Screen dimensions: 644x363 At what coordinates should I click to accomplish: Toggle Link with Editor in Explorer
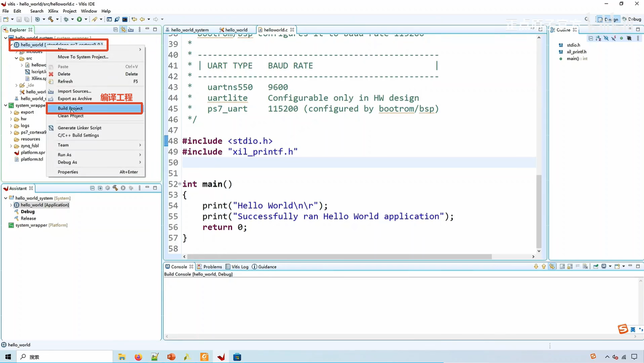pyautogui.click(x=123, y=29)
